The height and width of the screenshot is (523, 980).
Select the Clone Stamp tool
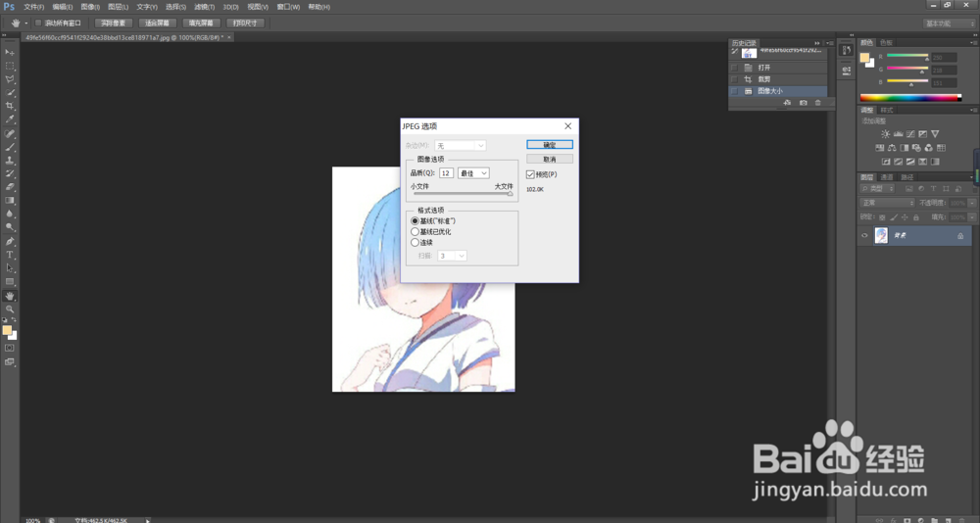(x=10, y=161)
